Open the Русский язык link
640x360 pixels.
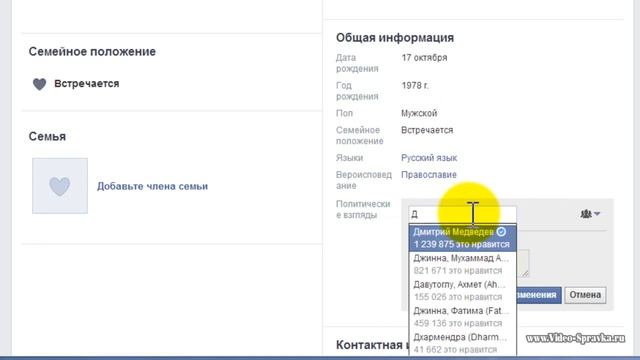[429, 158]
